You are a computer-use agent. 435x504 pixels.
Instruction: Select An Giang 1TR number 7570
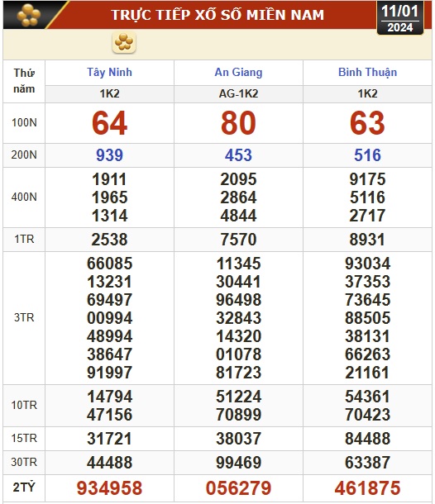[x=238, y=240]
